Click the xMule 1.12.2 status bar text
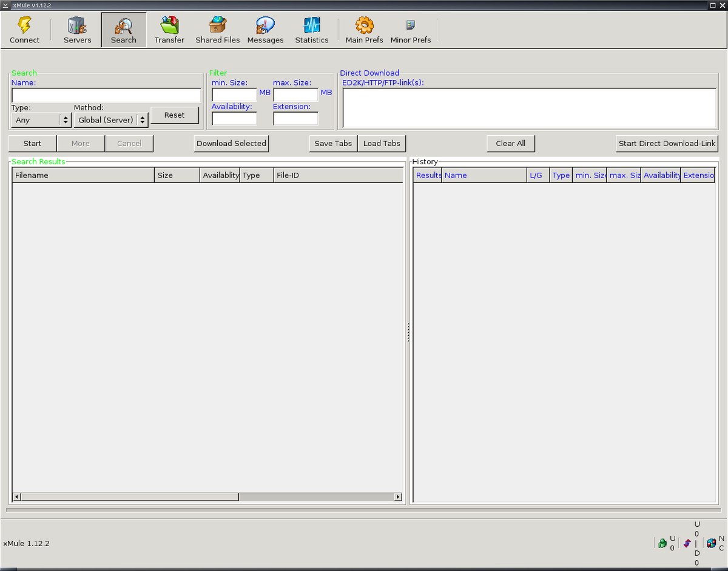Screen dimensions: 728x571 (x=26, y=543)
